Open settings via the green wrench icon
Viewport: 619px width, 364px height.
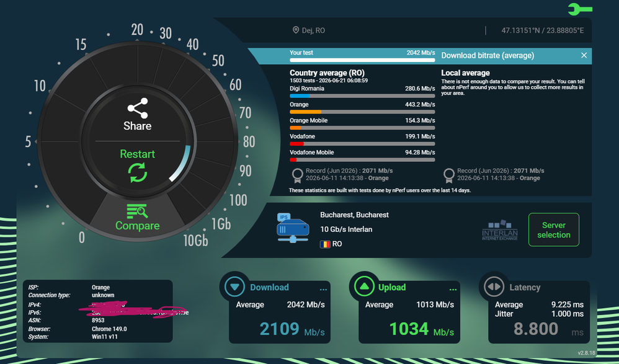580,9
